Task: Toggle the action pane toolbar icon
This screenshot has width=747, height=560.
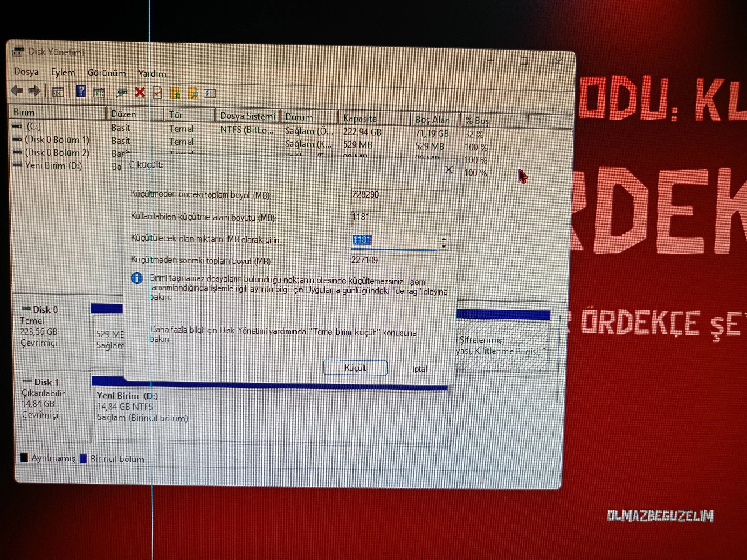Action: coord(99,92)
